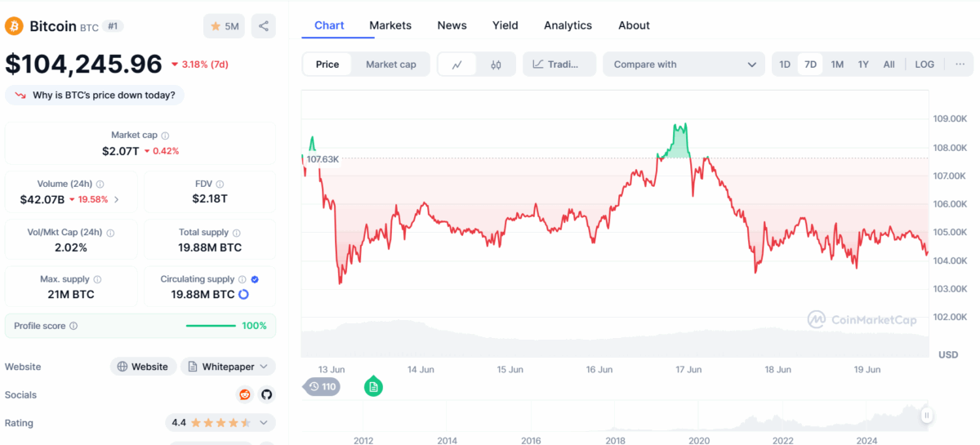Click the circulating supply progress ring
Viewport: 980px width, 445px height.
[x=243, y=294]
